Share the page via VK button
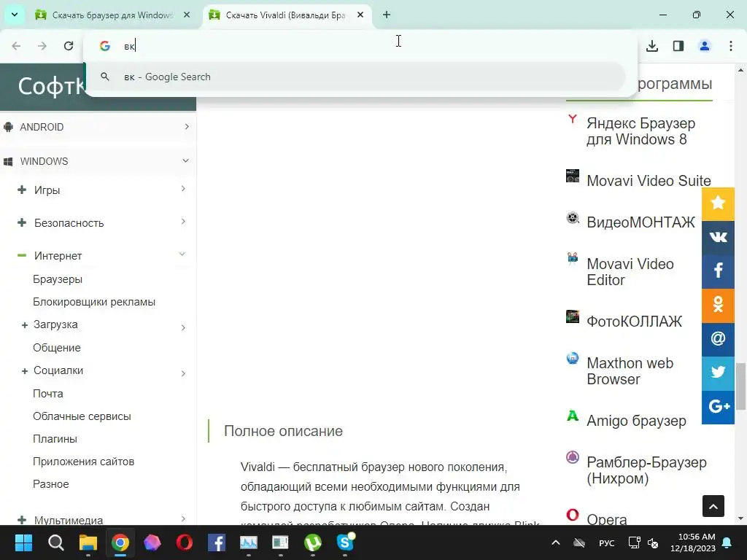Image resolution: width=747 pixels, height=560 pixels. 718,237
